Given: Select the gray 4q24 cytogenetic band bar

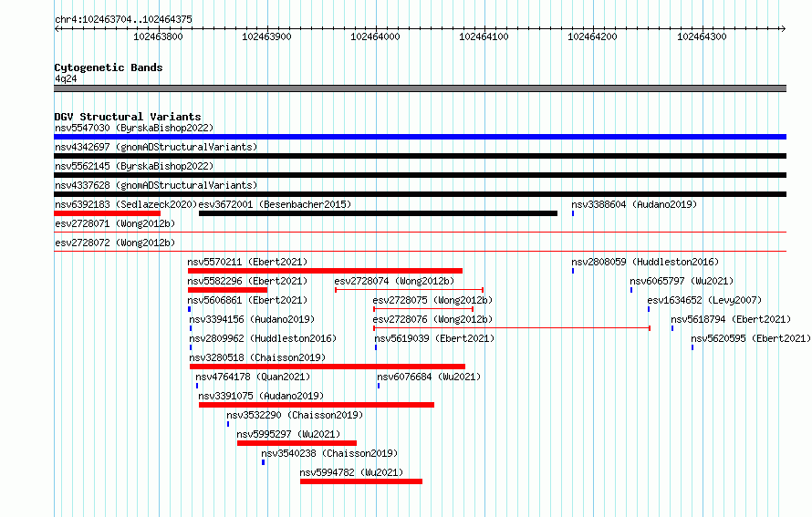Looking at the screenshot, I should click(420, 88).
